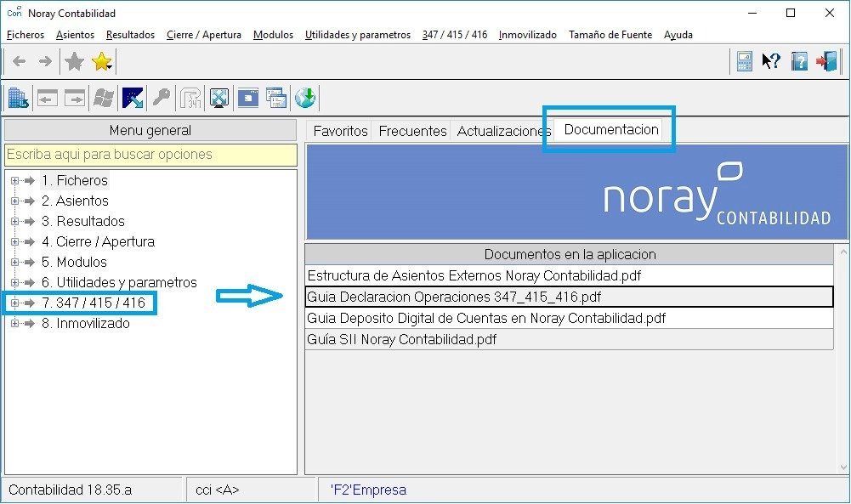Click the document list scroll down arrow

[842, 467]
